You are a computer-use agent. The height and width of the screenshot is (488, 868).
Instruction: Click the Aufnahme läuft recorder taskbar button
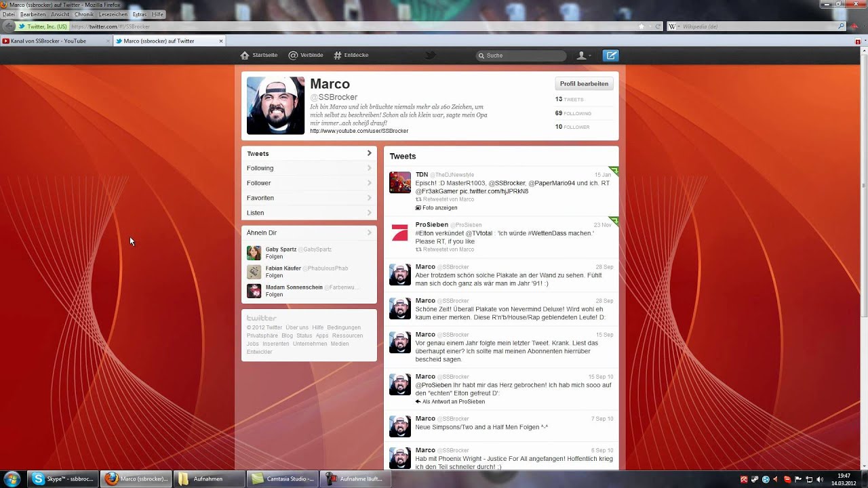pos(355,479)
